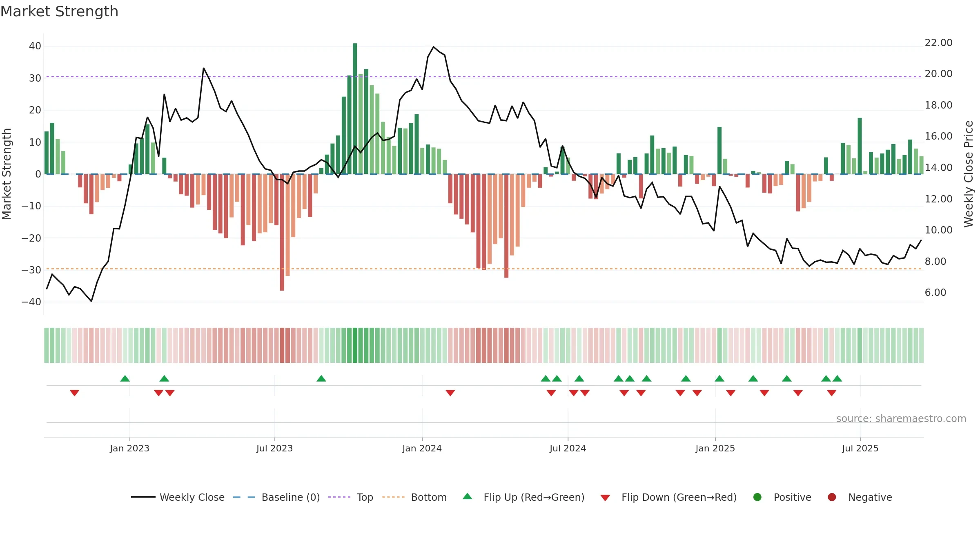Click the lone flip-up marker between Jul 2023 and Jan 2024
Screen dimensions: 980x551
tap(321, 378)
